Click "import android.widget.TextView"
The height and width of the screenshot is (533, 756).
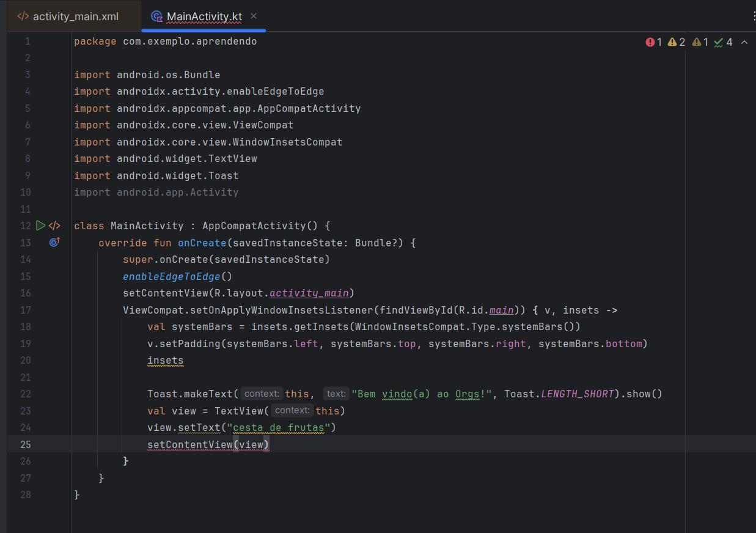pyautogui.click(x=166, y=158)
